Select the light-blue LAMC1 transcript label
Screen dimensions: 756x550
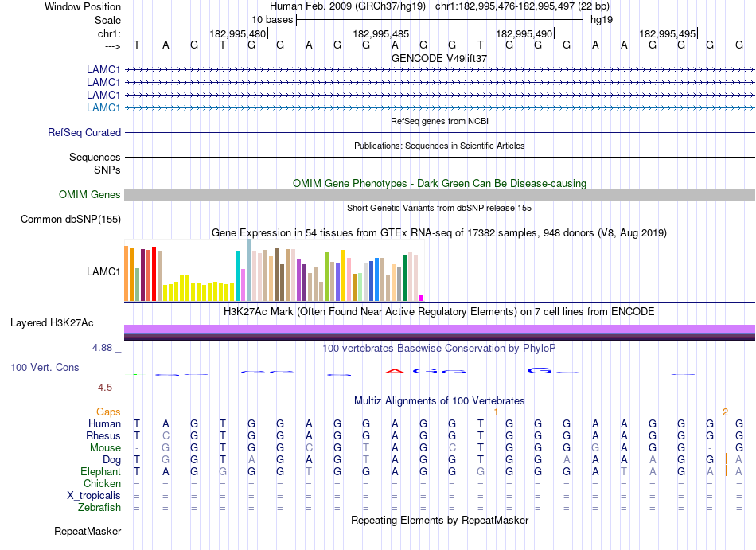[x=103, y=107]
